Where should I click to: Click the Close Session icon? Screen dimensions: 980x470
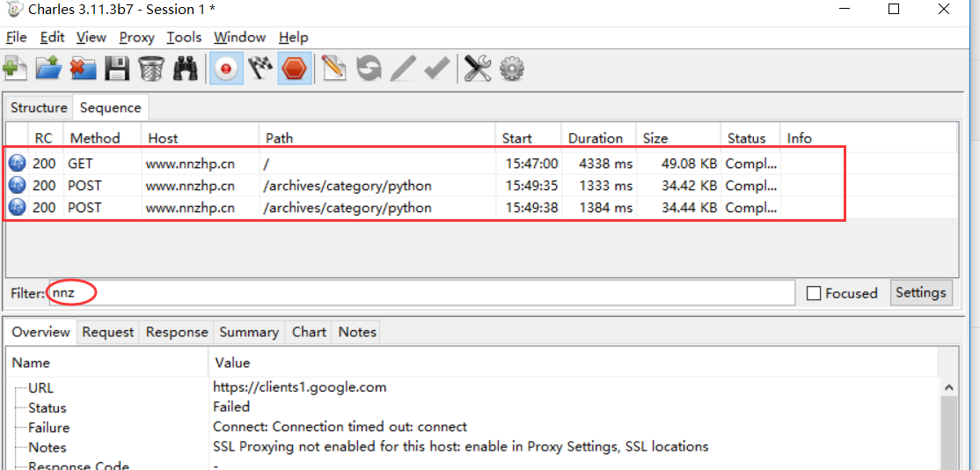pos(83,68)
